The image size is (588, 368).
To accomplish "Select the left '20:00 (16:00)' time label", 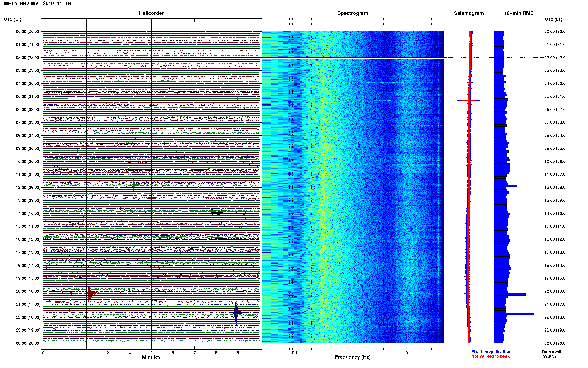I will [28, 291].
